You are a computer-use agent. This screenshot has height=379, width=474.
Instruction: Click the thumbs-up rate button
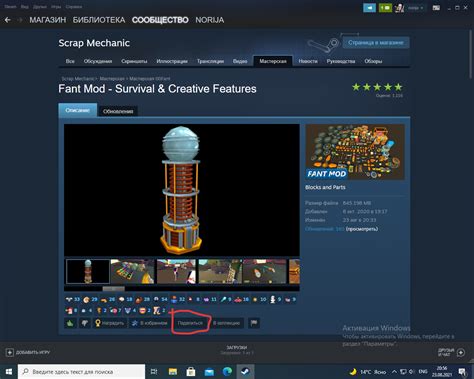tap(70, 323)
